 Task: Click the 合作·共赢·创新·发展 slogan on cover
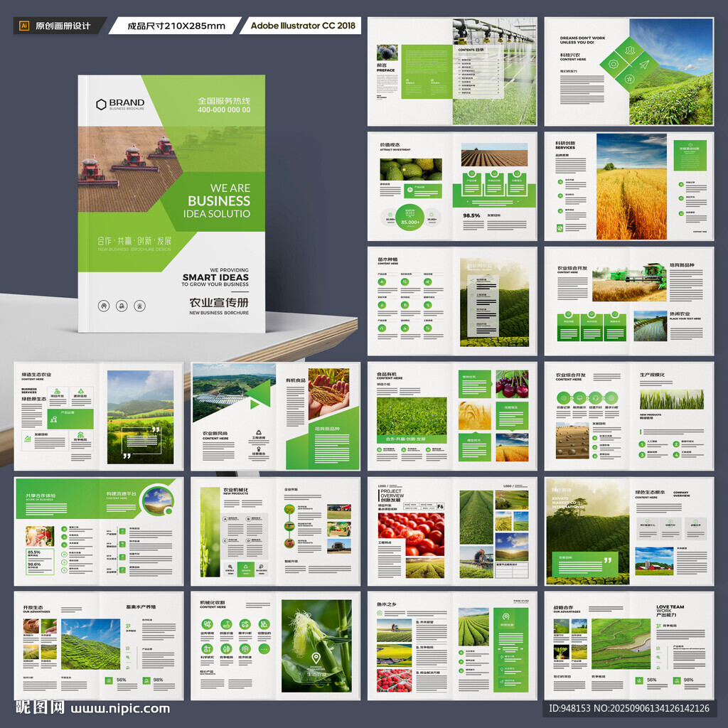[x=134, y=240]
